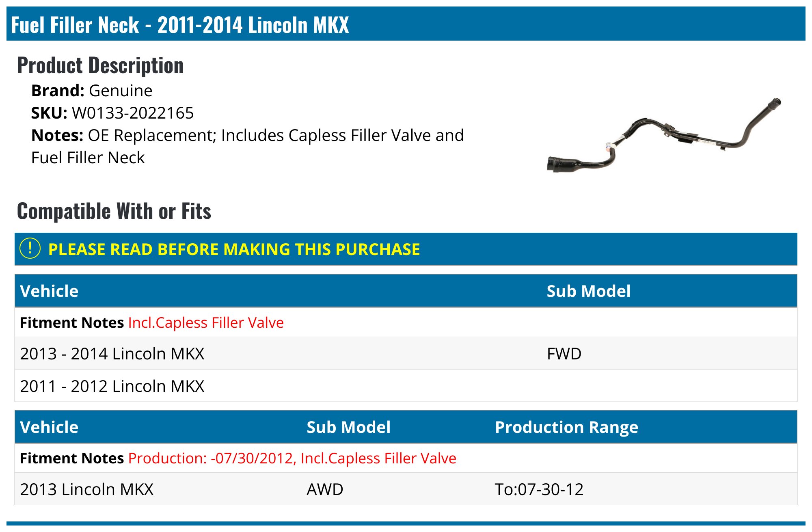812x532 pixels.
Task: Click the Brand Genuine label
Action: tap(92, 91)
